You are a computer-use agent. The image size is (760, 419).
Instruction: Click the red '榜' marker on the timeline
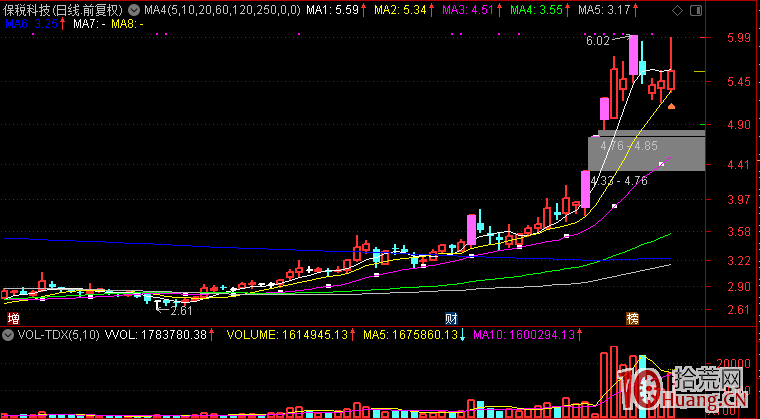[632, 318]
